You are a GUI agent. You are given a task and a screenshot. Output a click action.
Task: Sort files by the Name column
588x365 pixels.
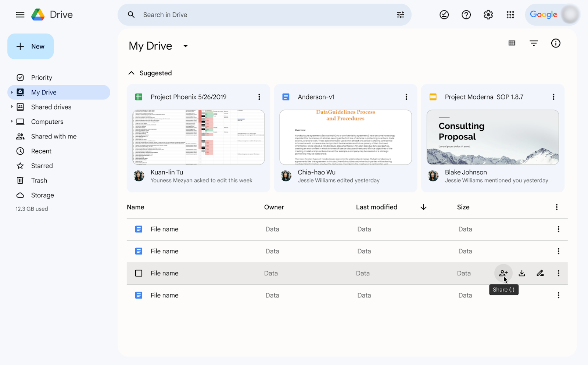pos(136,207)
